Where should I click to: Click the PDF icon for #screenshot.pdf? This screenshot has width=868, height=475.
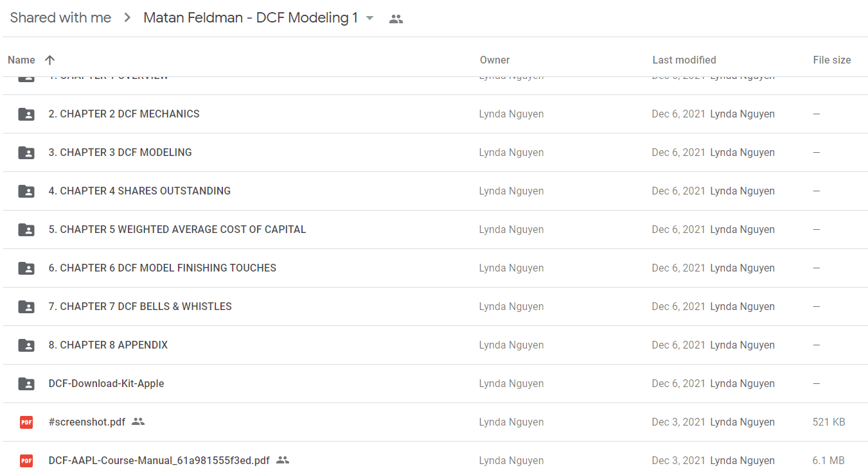(26, 422)
